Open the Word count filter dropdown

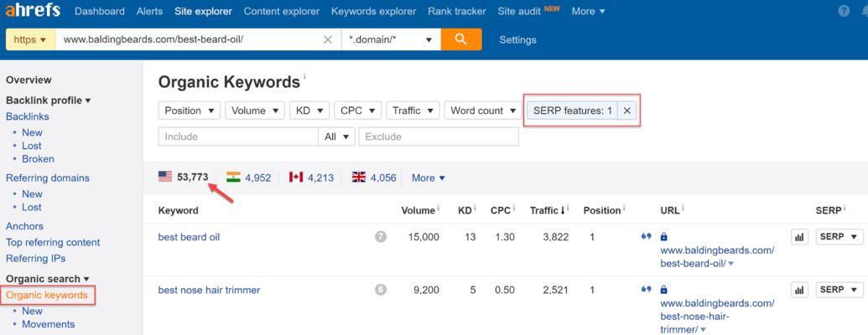click(483, 111)
